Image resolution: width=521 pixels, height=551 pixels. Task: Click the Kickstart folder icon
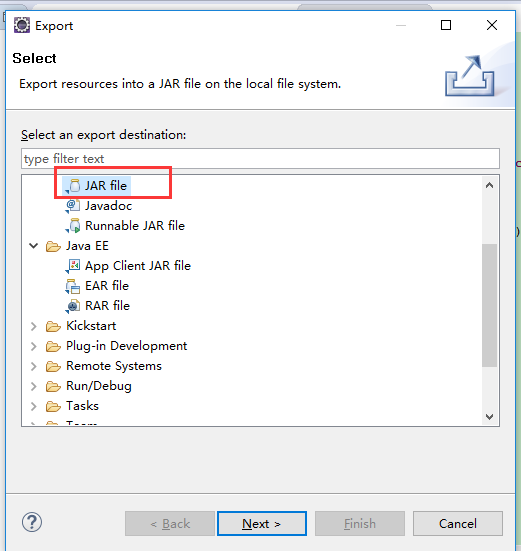[x=53, y=326]
